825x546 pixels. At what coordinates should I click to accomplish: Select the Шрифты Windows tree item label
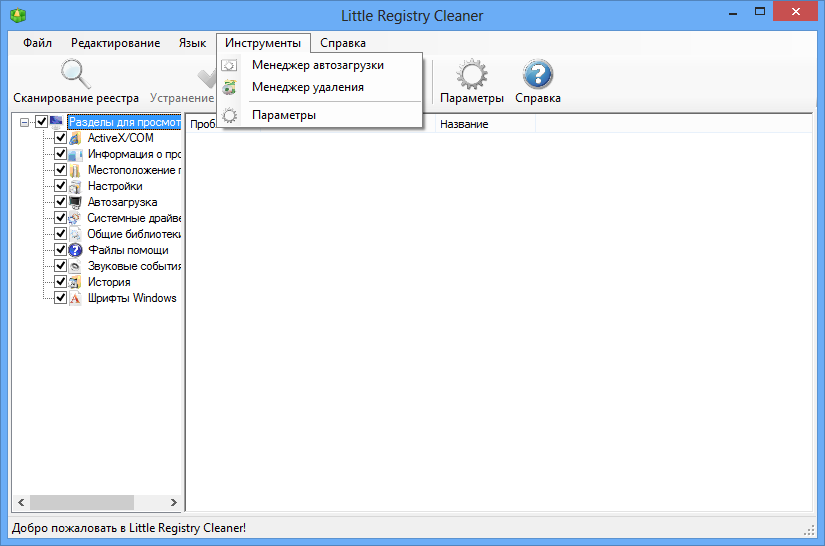[x=132, y=298]
